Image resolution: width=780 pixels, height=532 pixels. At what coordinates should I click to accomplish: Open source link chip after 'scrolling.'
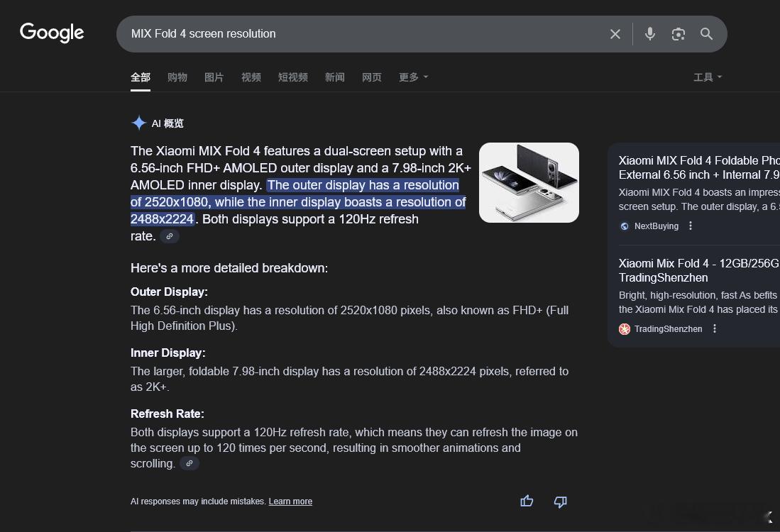click(x=189, y=463)
